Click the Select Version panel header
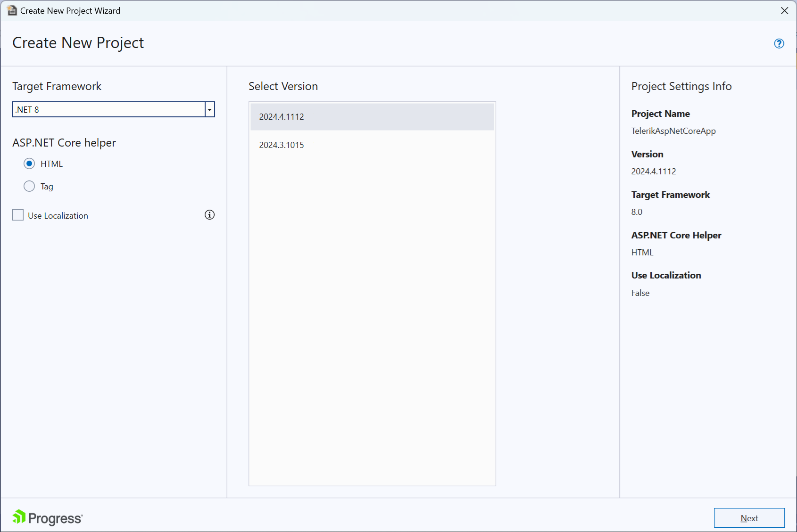The height and width of the screenshot is (532, 797). tap(283, 86)
